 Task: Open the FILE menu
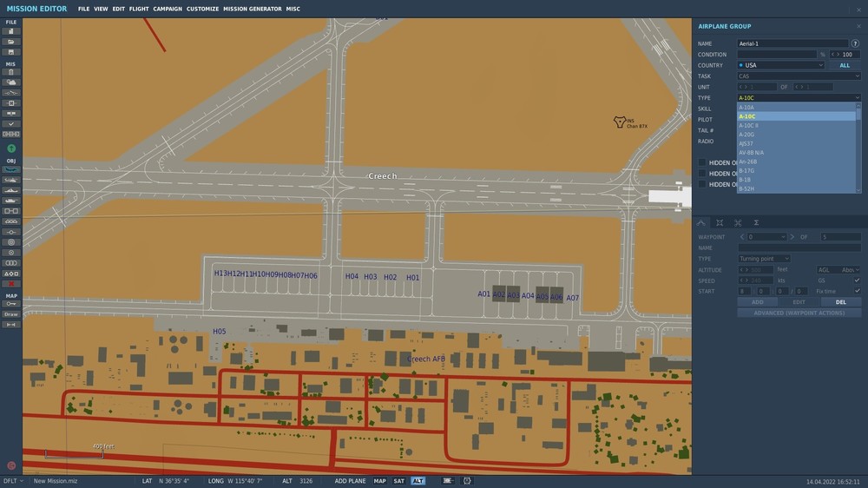tap(83, 9)
